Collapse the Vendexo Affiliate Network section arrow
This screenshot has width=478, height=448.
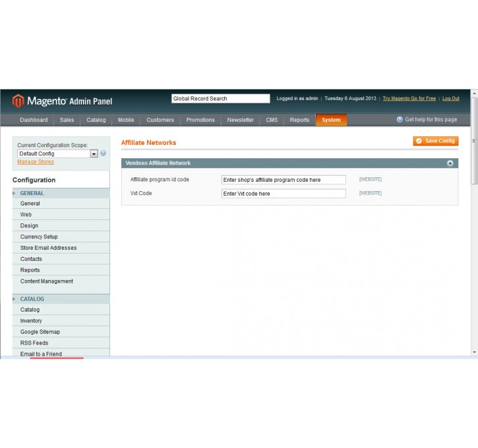tap(450, 163)
